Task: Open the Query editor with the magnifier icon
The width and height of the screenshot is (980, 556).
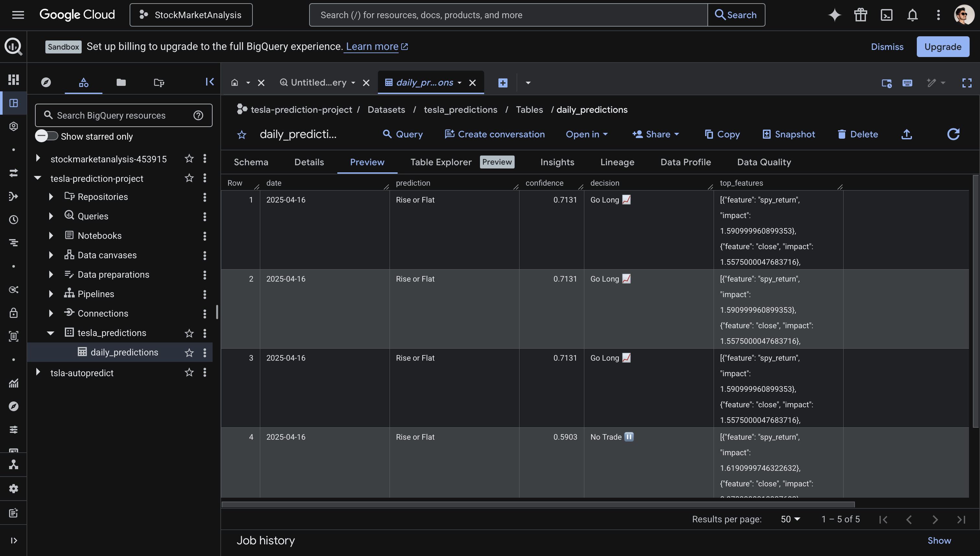Action: (402, 134)
